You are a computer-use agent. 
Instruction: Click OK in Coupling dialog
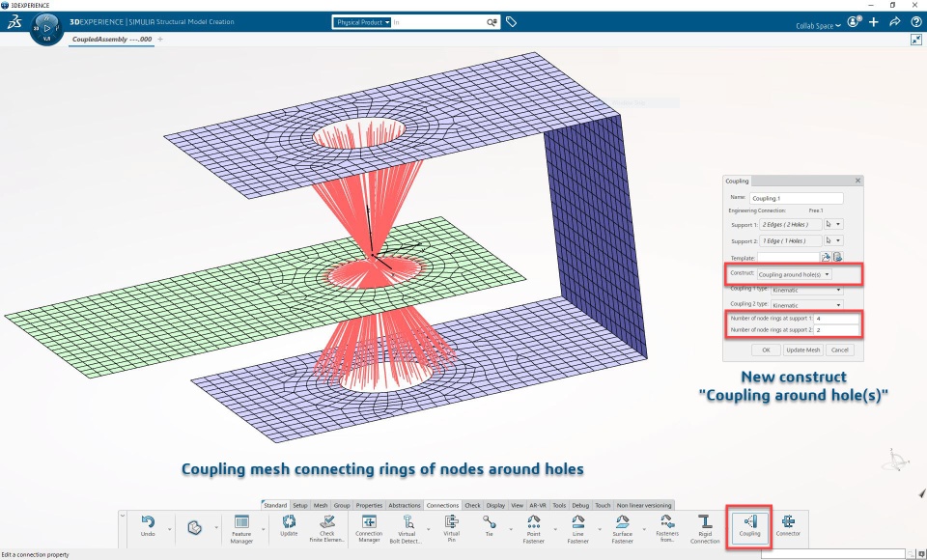pos(766,350)
